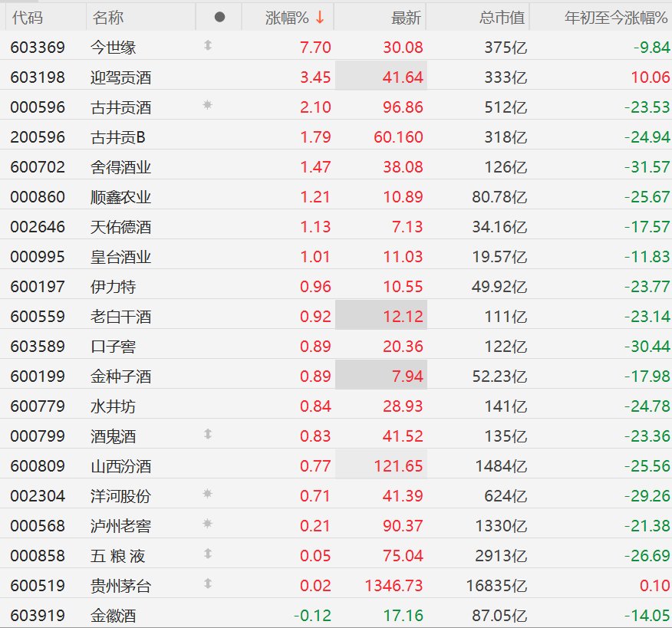Select stock code 000858
This screenshot has height=628, width=672.
[38, 556]
